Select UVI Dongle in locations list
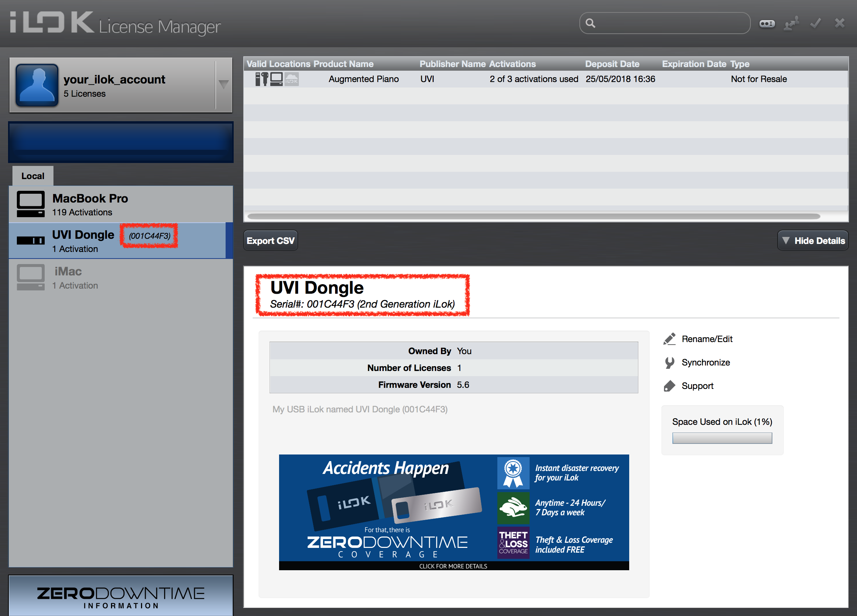Viewport: 857px width, 616px height. 121,240
